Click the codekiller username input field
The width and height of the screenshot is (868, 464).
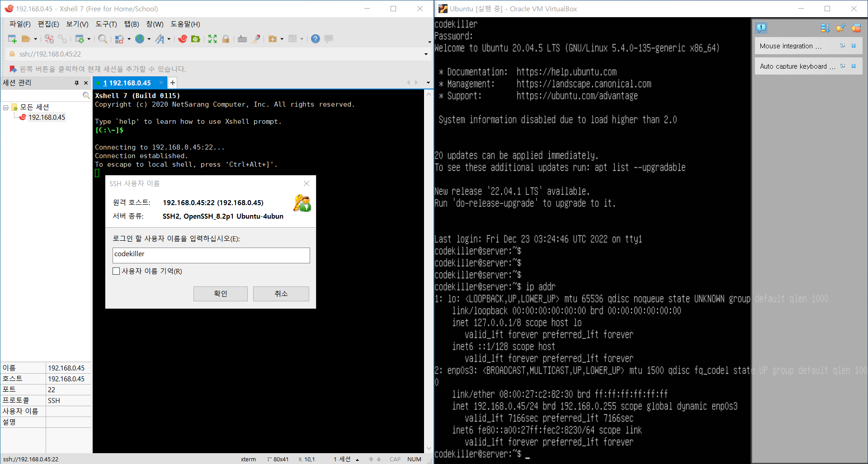211,255
